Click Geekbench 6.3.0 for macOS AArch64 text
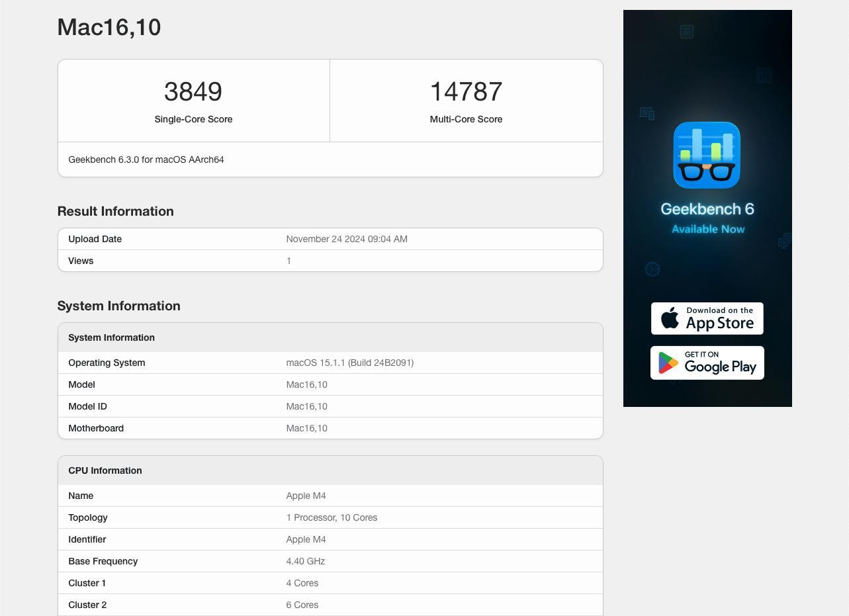The width and height of the screenshot is (849, 616). click(x=146, y=159)
